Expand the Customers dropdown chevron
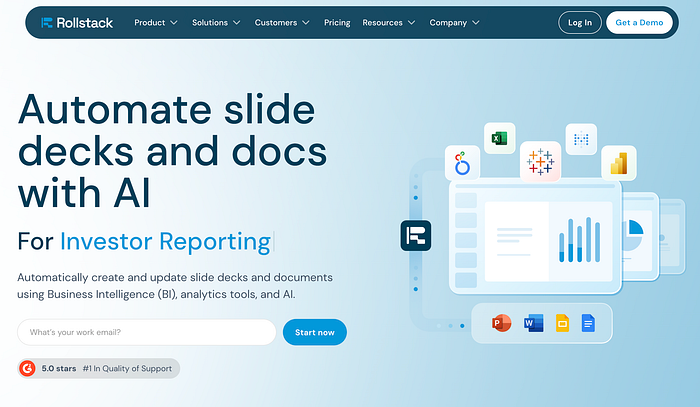Screen dimensions: 700x407 pyautogui.click(x=306, y=23)
